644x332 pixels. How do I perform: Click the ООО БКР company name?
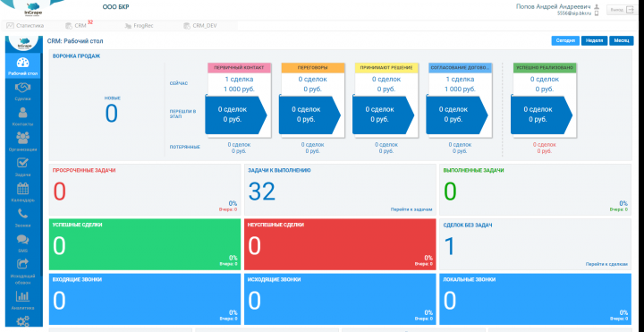(x=115, y=7)
